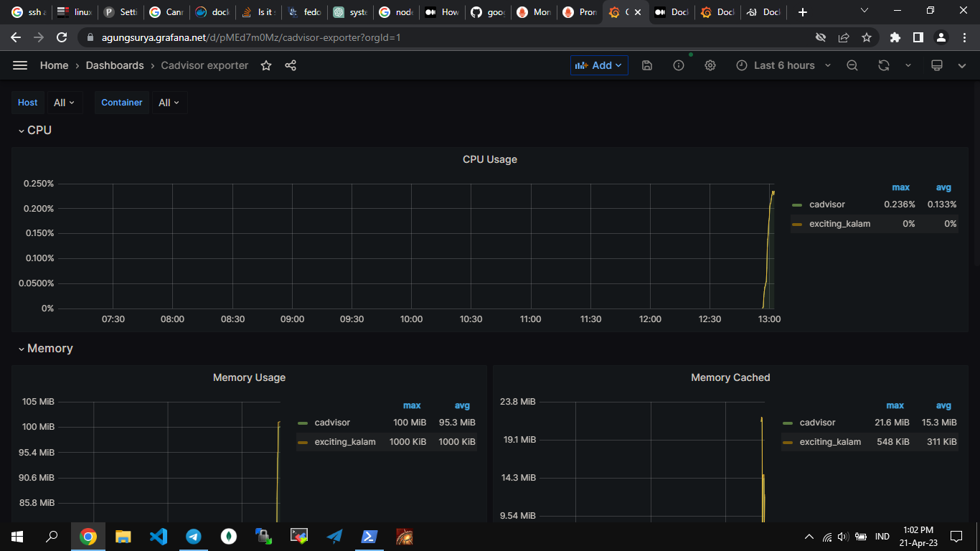
Task: Open the Container variable dropdown
Action: coord(169,103)
